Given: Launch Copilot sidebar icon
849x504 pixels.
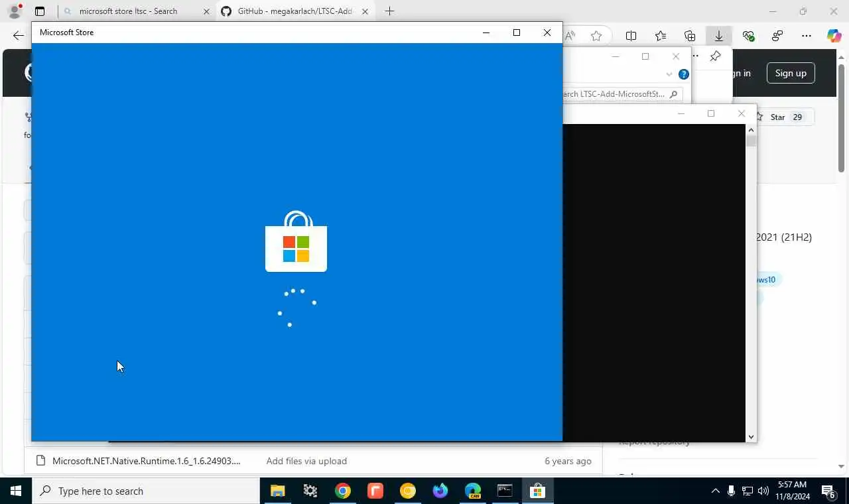Looking at the screenshot, I should pyautogui.click(x=834, y=36).
